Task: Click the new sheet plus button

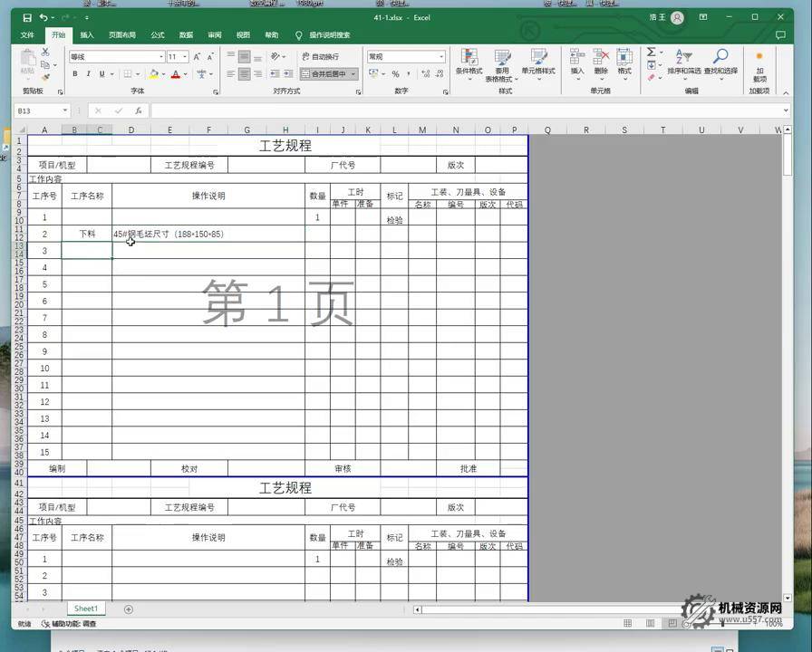Action: pos(129,609)
